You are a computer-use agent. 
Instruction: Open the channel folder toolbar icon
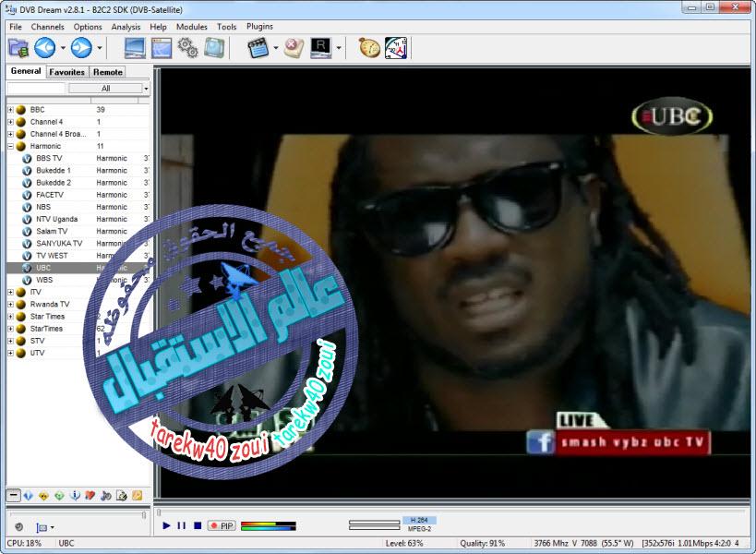point(18,48)
